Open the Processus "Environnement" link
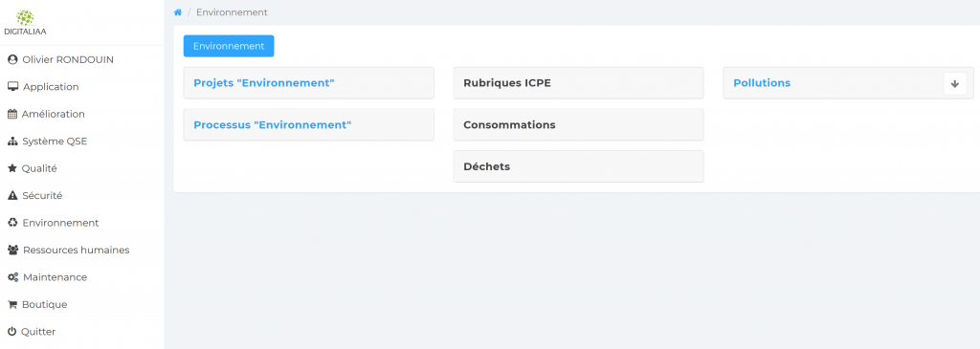Image resolution: width=980 pixels, height=349 pixels. (x=273, y=125)
